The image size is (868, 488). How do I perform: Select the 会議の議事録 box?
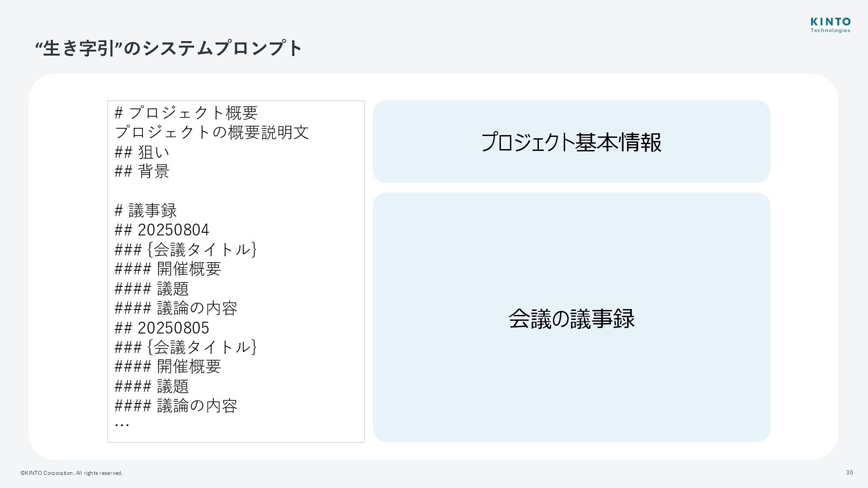pos(571,317)
